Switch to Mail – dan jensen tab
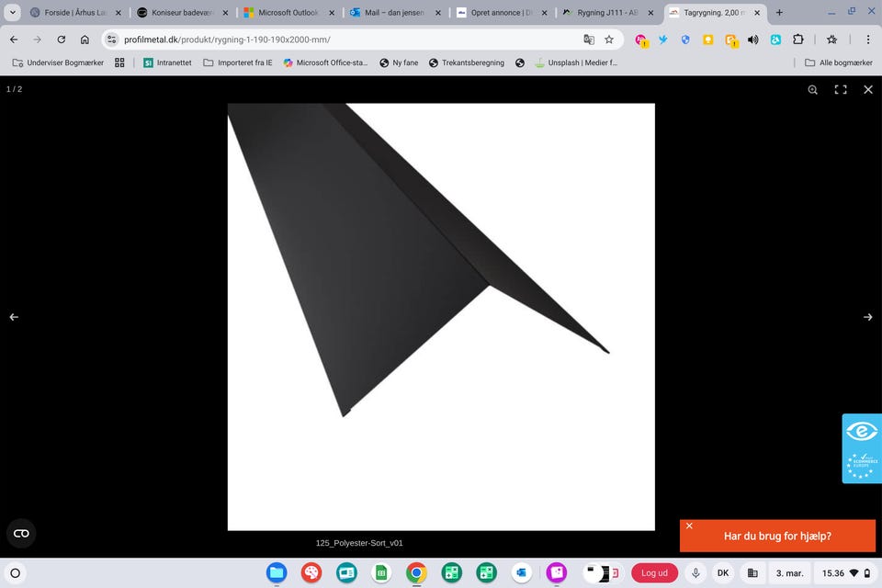 pos(395,12)
